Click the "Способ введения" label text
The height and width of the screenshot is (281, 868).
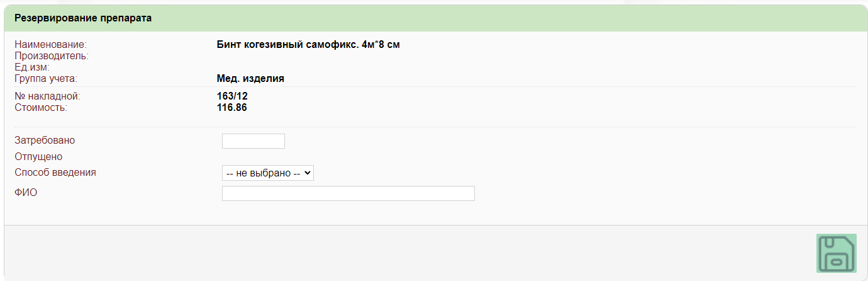coord(55,172)
